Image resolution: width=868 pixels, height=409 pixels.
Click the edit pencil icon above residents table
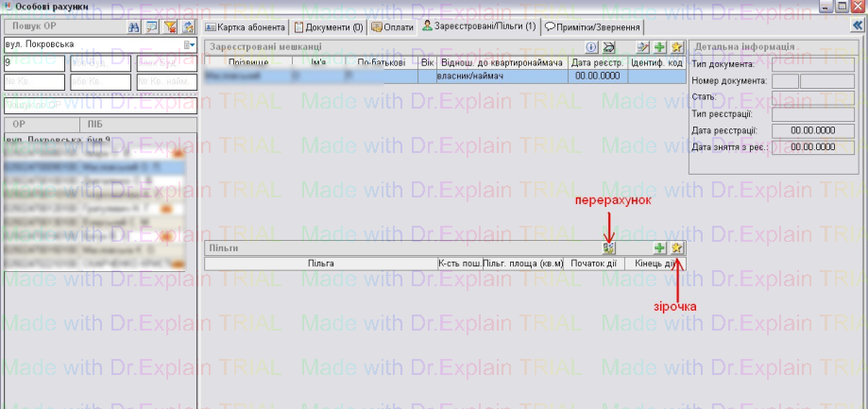pos(642,46)
